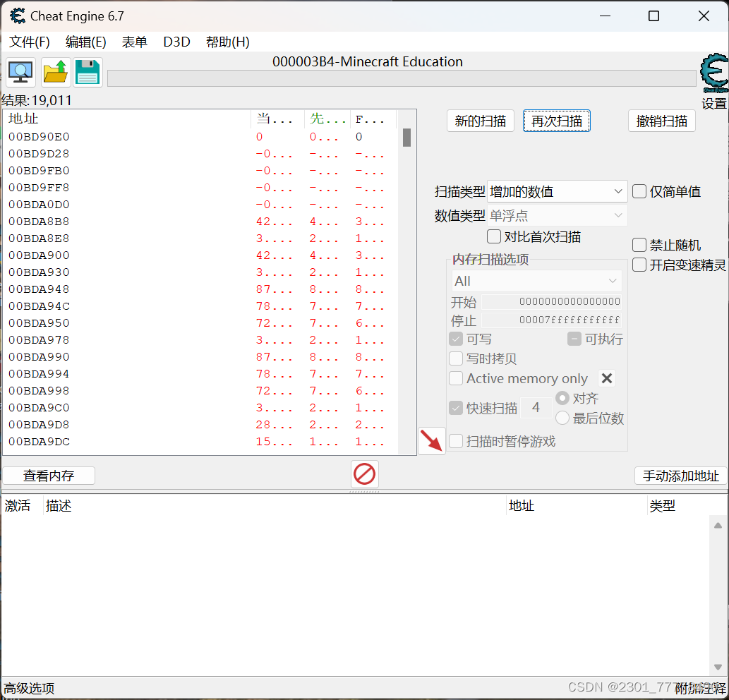
Task: Click the results list scrollbar thumb
Action: tap(406, 138)
